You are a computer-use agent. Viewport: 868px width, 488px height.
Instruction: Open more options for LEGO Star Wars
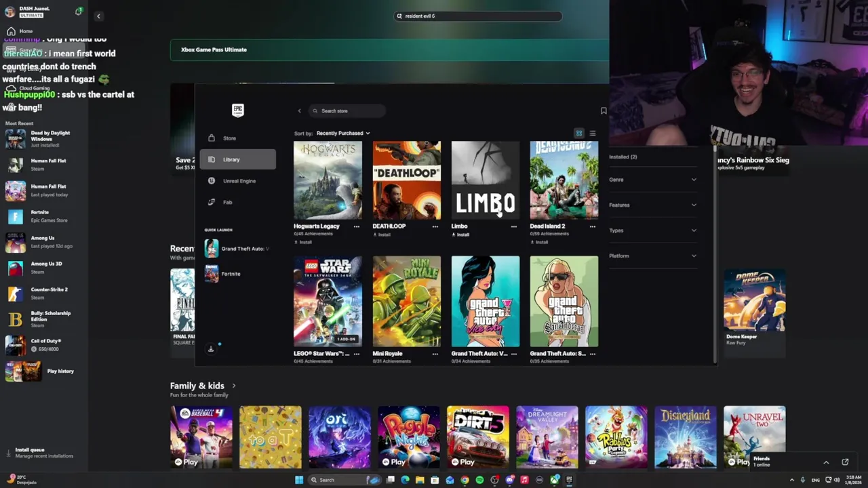(x=357, y=353)
